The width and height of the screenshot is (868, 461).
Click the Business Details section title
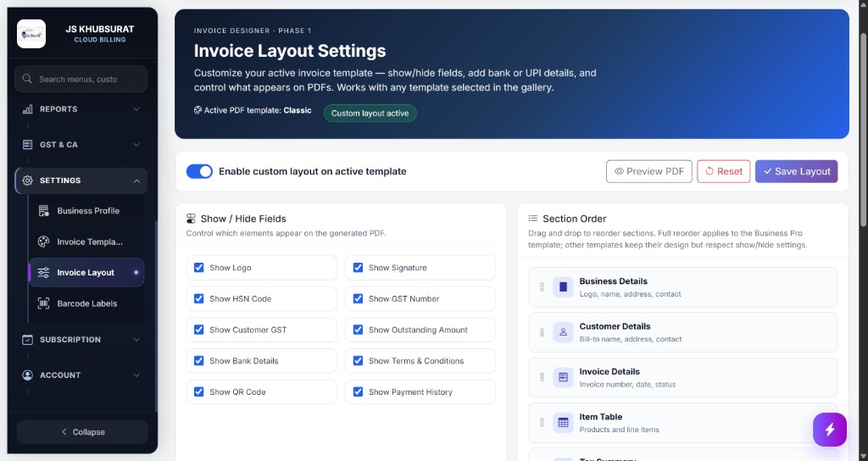(613, 281)
